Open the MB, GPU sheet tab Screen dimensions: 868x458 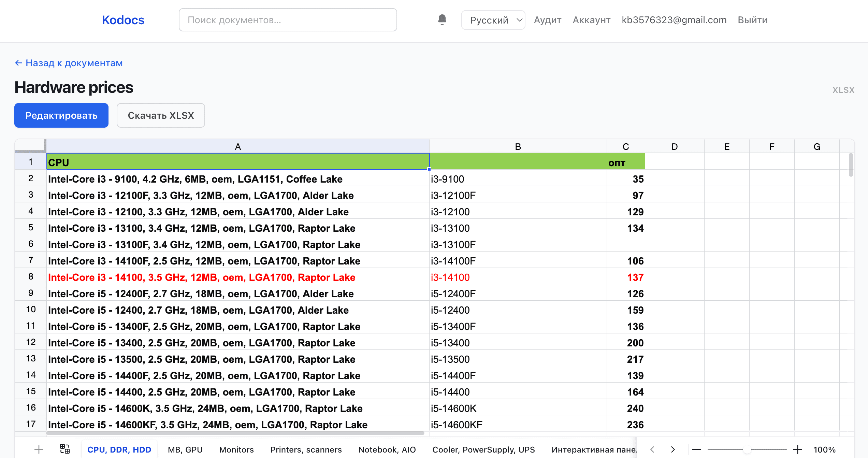185,449
